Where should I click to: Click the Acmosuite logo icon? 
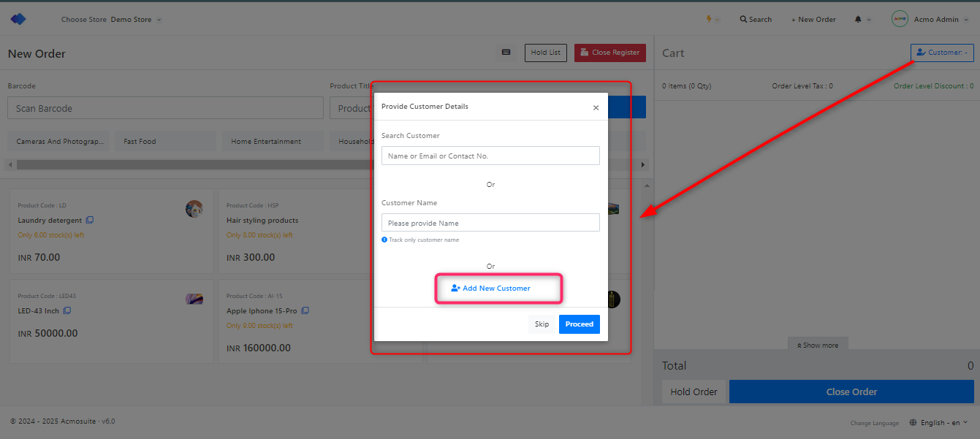tap(18, 19)
